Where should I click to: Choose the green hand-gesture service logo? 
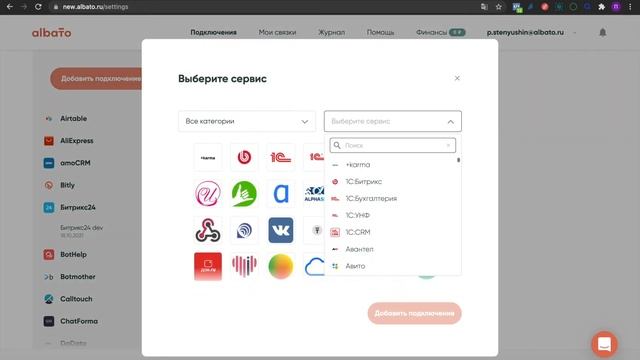244,193
